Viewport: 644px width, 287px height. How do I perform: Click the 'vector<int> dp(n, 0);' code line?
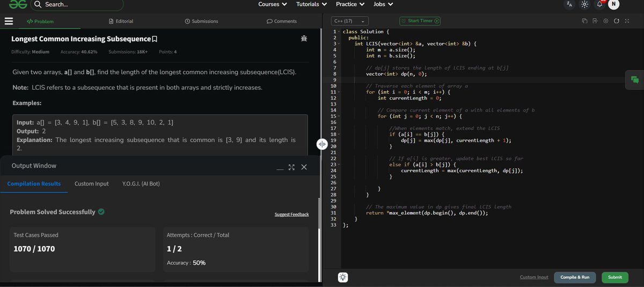click(395, 74)
